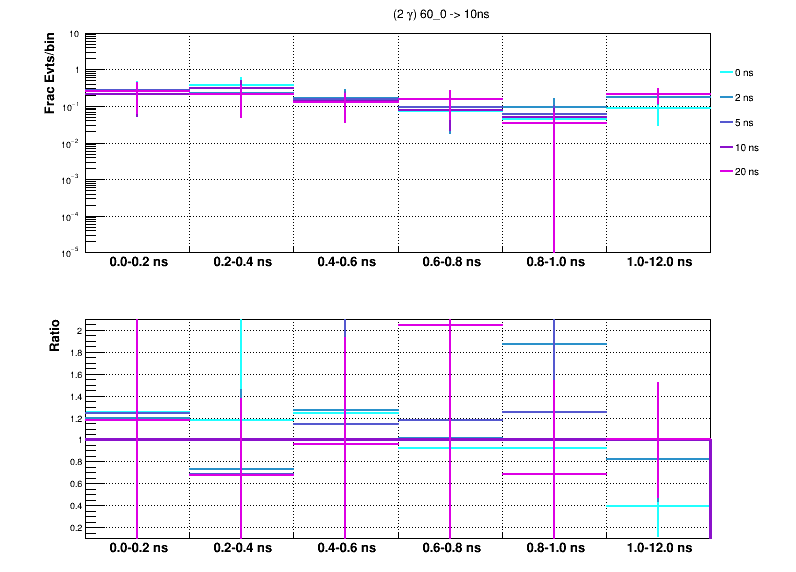Click the 0.6-0.8 ns label under Ratio plot
796x572 pixels.
point(449,549)
